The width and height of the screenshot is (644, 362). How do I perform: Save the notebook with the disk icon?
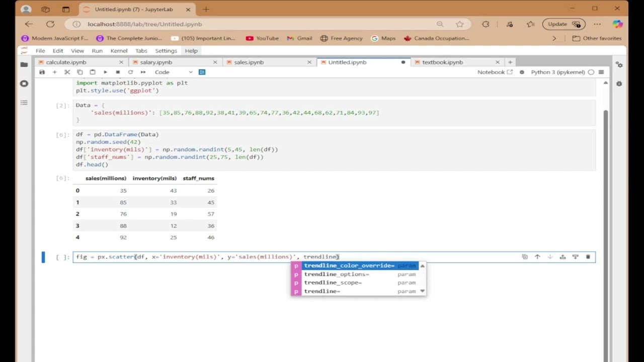pyautogui.click(x=42, y=72)
